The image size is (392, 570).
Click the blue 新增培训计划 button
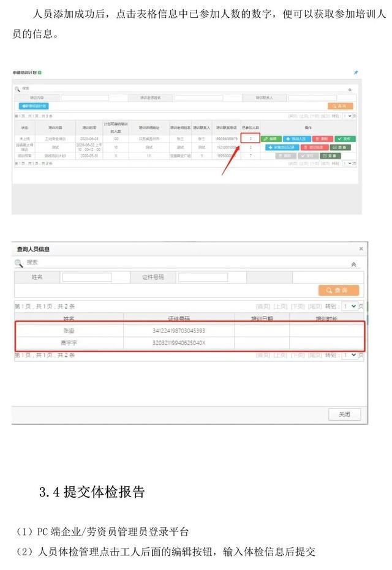[x=34, y=106]
